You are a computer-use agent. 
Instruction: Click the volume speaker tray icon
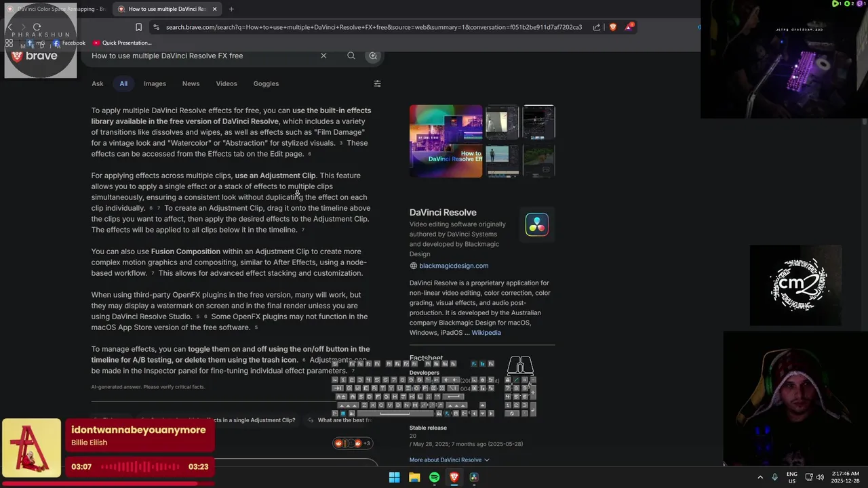pos(820,477)
